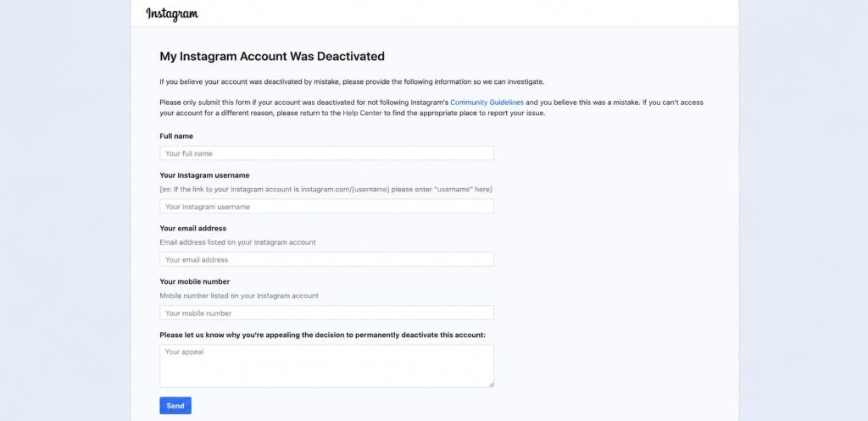Click the My Instagram Account Was Deactivated heading
The image size is (868, 421).
[272, 57]
